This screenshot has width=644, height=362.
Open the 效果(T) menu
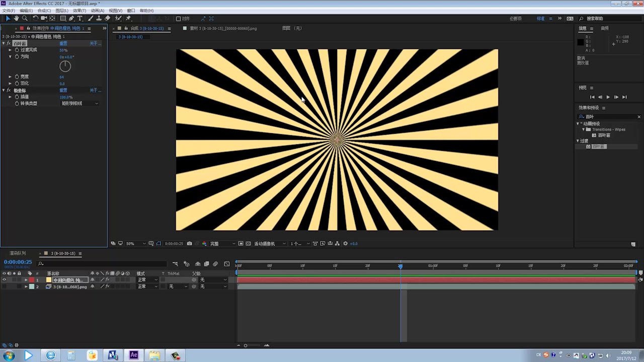coord(79,11)
